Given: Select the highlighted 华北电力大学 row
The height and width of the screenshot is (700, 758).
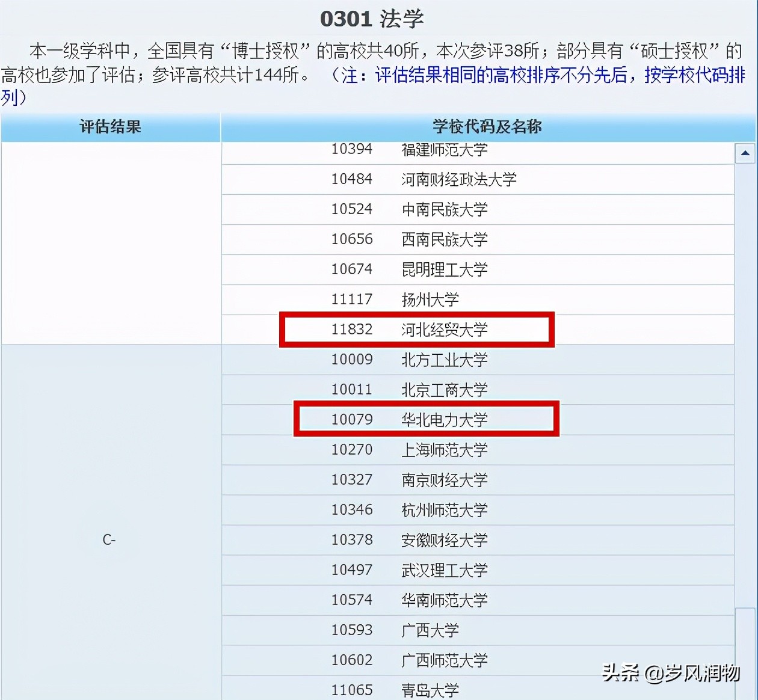Looking at the screenshot, I should [427, 419].
